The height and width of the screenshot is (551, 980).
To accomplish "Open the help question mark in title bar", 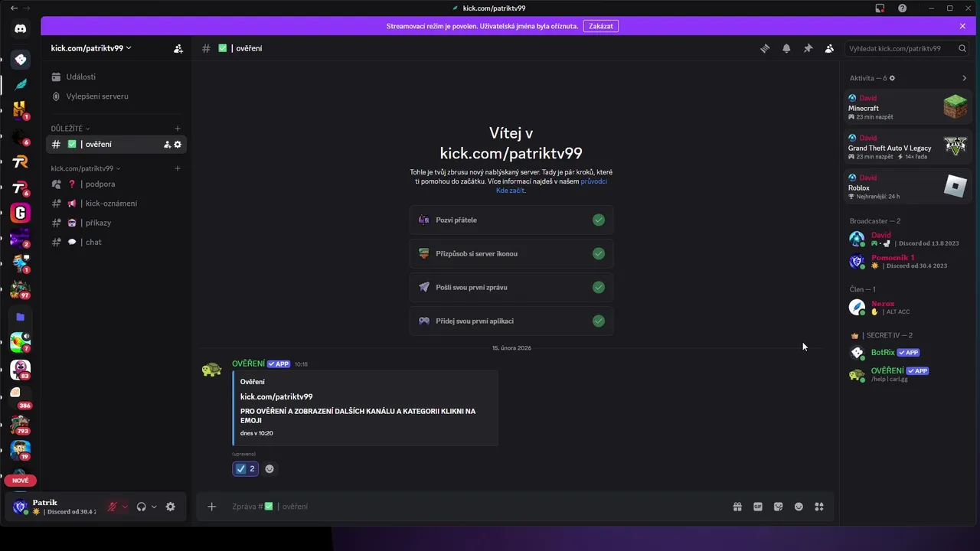I will pyautogui.click(x=903, y=8).
